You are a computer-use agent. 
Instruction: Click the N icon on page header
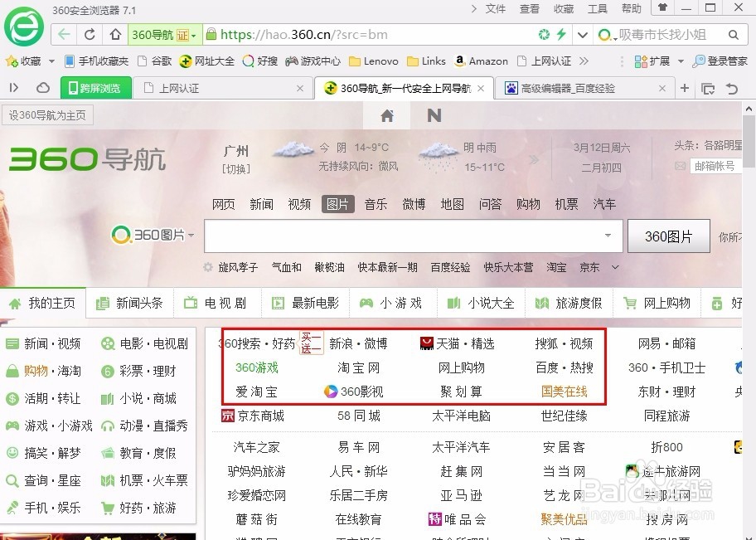pos(434,116)
